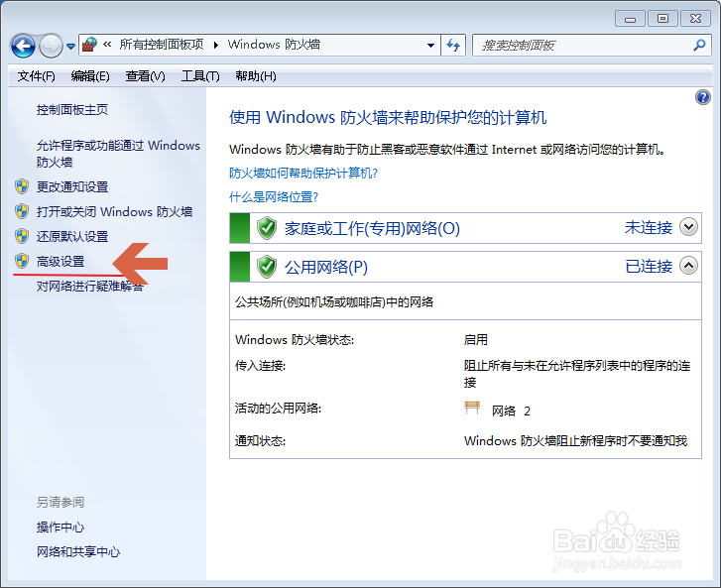
Task: Click the Windows 防火墙 breadcrumb
Action: tap(274, 45)
